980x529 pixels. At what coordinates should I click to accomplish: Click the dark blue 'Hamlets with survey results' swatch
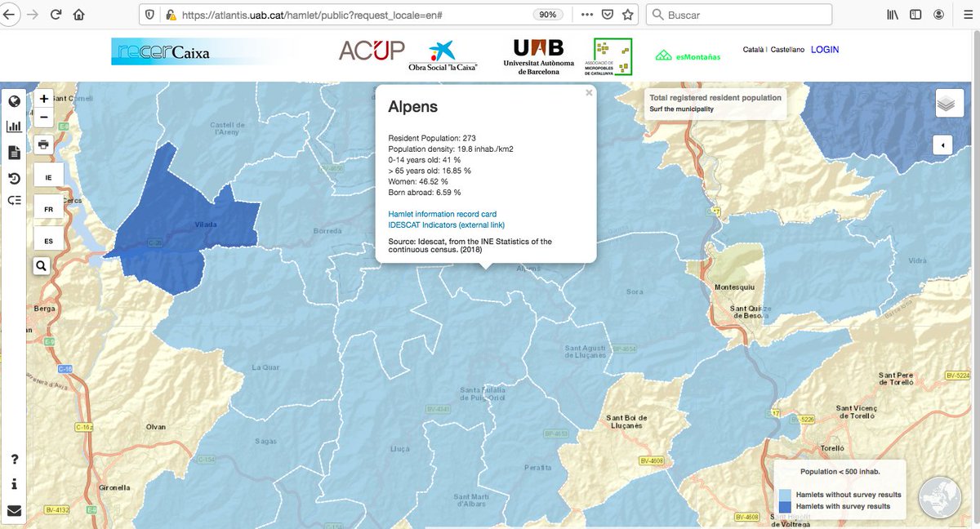786,506
